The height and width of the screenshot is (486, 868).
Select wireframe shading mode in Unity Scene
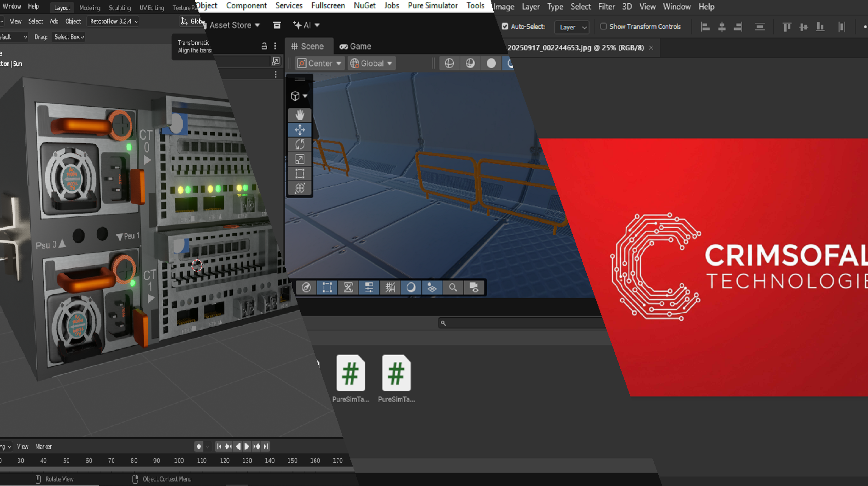[449, 63]
